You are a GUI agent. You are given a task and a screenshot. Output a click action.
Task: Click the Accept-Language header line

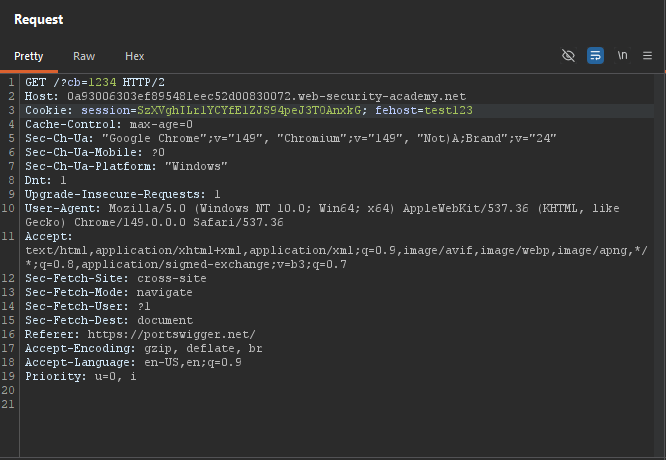click(x=133, y=362)
